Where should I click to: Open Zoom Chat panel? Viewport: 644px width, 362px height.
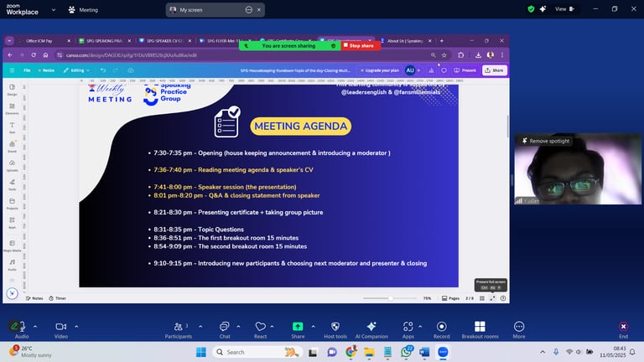225,330
